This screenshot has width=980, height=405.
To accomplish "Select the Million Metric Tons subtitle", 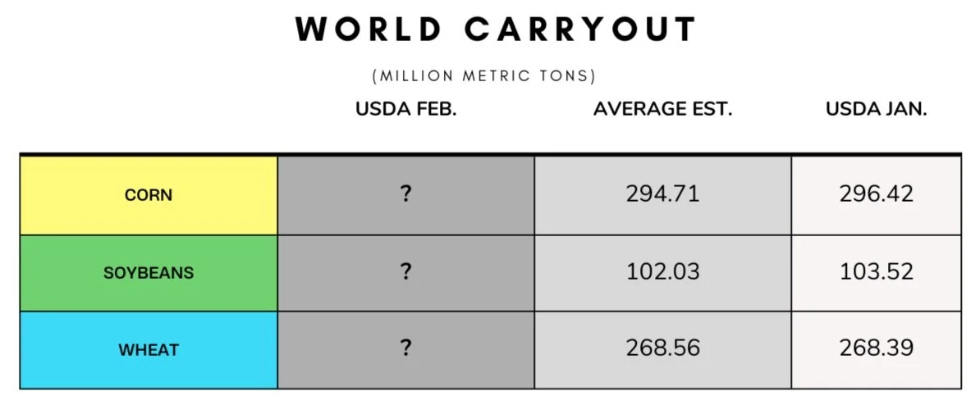I will [484, 76].
